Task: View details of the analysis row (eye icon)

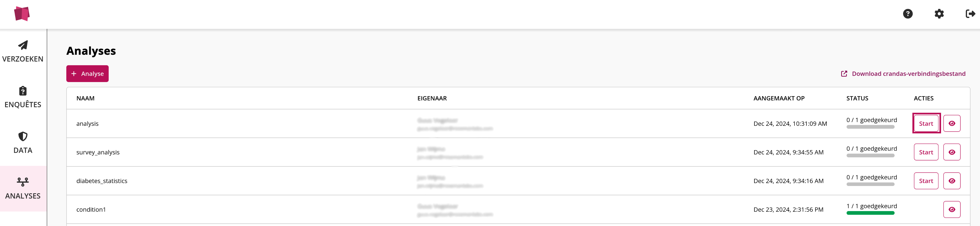Action: point(951,124)
